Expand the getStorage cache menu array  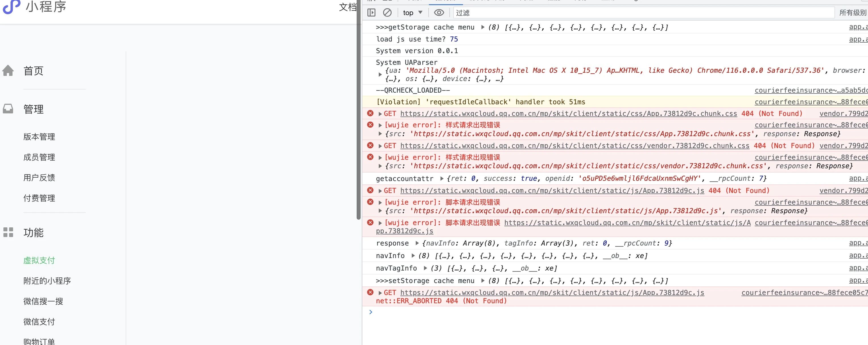(483, 27)
